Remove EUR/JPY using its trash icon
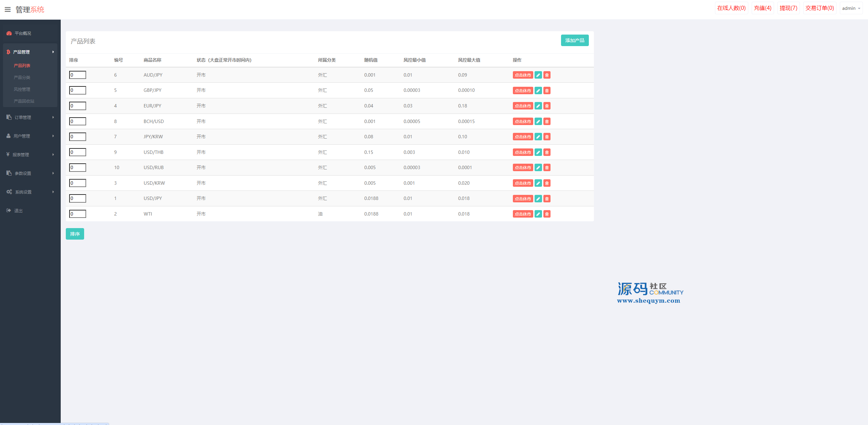Screen dimensions: 868x425 tap(547, 106)
